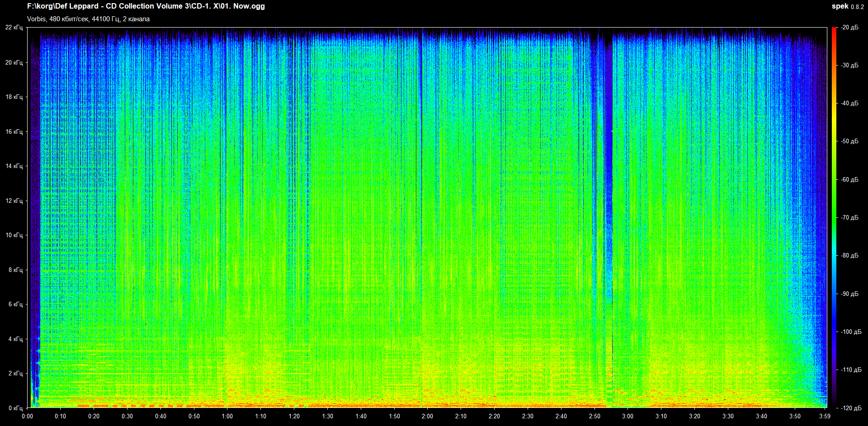
Task: Click the 3:59 end time label
Action: 825,416
